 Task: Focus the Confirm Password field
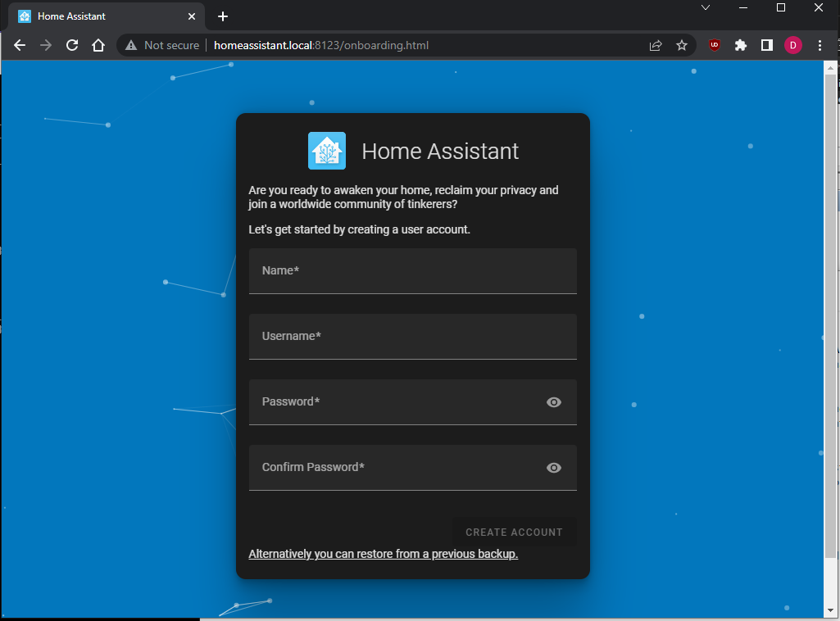coord(412,467)
